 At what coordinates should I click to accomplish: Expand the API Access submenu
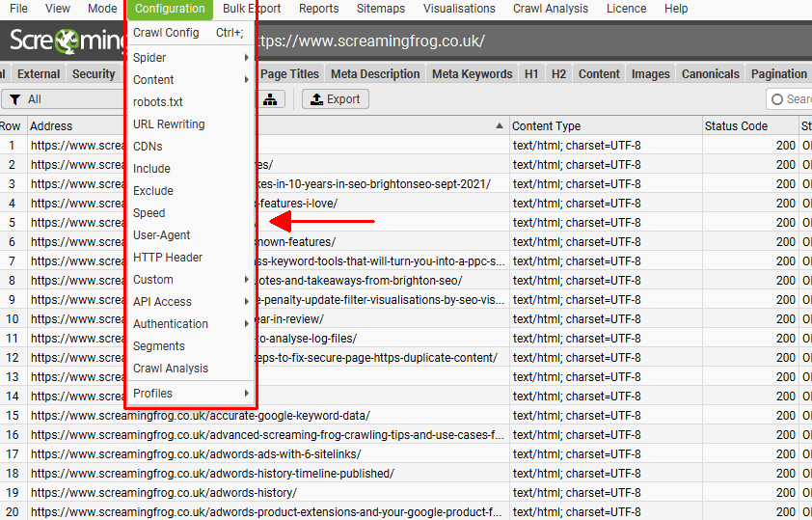[x=190, y=302]
